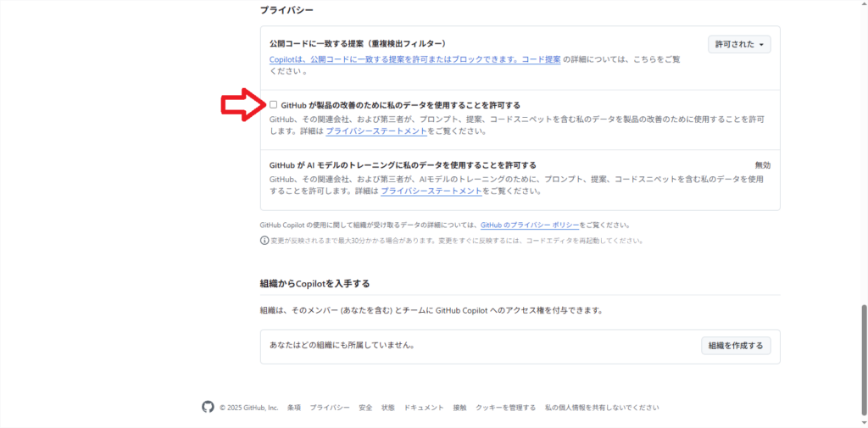Open the ドキュメント footer link
The width and height of the screenshot is (868, 428).
[x=424, y=408]
